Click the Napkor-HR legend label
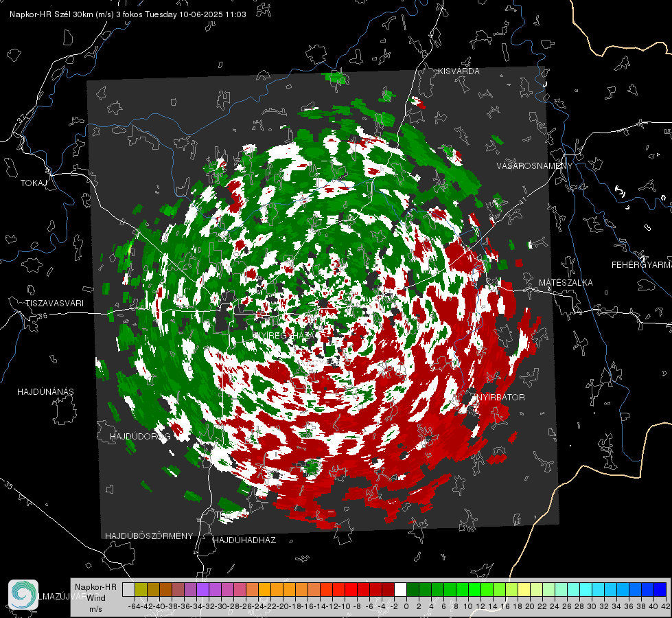This screenshot has width=672, height=618. pos(95,587)
